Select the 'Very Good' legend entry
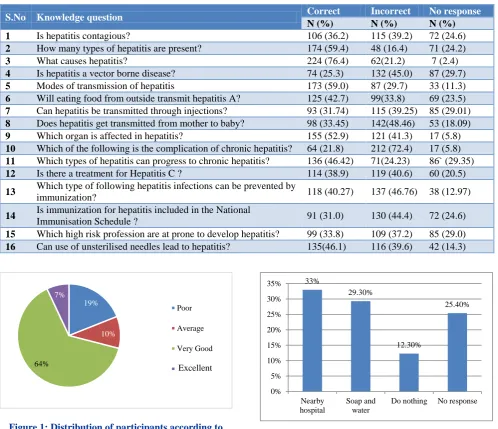 click(x=192, y=348)
